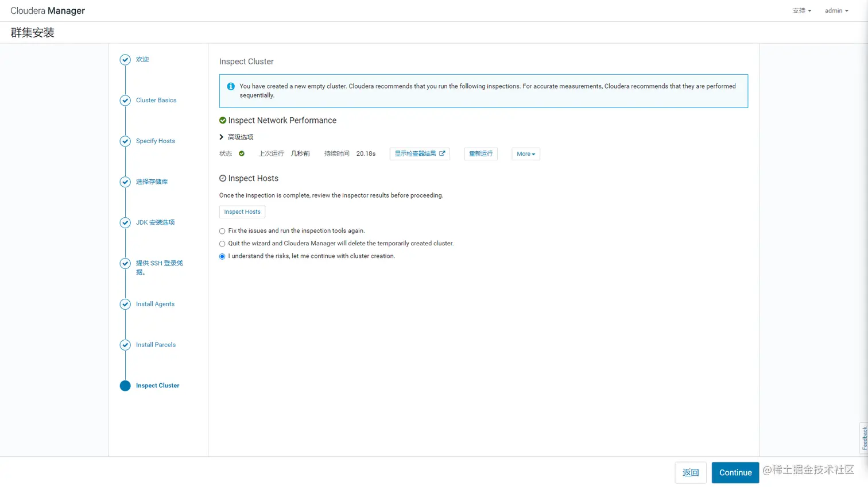Click the Inspect Cluster current step circle
Screen dimensions: 868x489
125,386
